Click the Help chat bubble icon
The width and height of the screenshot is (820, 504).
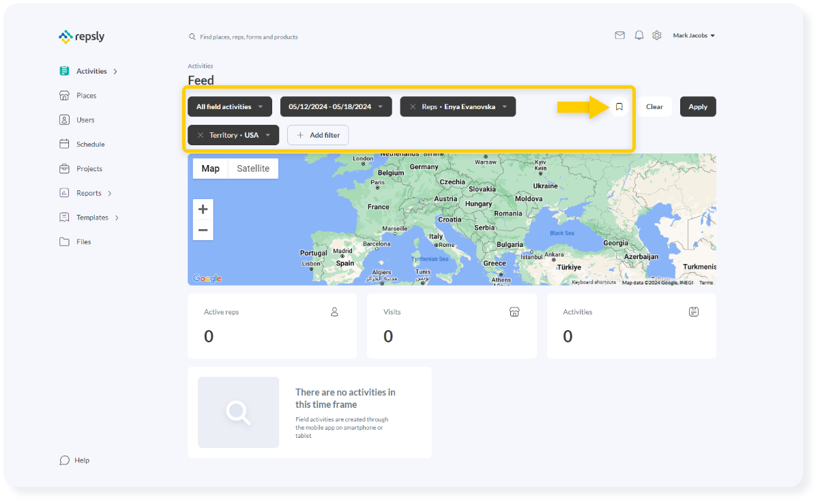(x=64, y=460)
